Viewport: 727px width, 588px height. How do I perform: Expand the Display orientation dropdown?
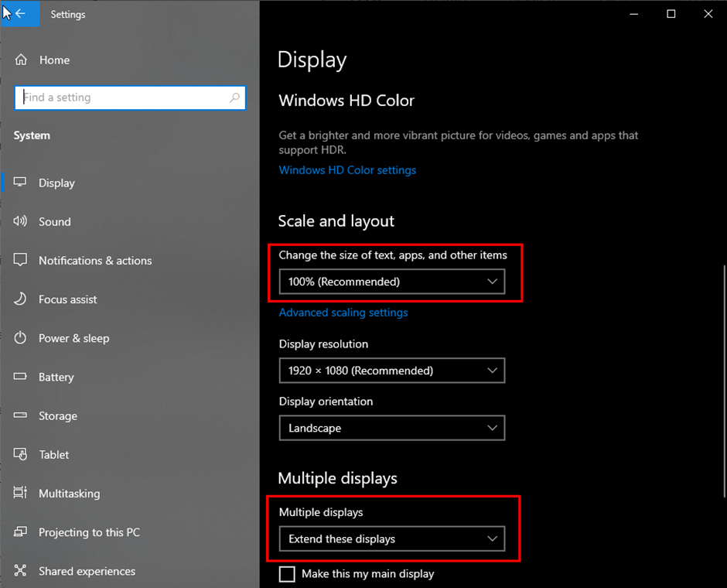pyautogui.click(x=391, y=428)
